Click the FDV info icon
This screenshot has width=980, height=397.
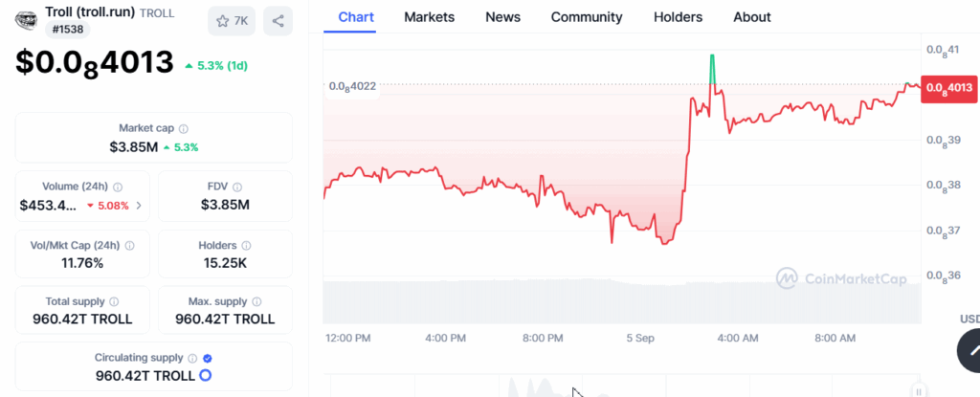point(237,187)
